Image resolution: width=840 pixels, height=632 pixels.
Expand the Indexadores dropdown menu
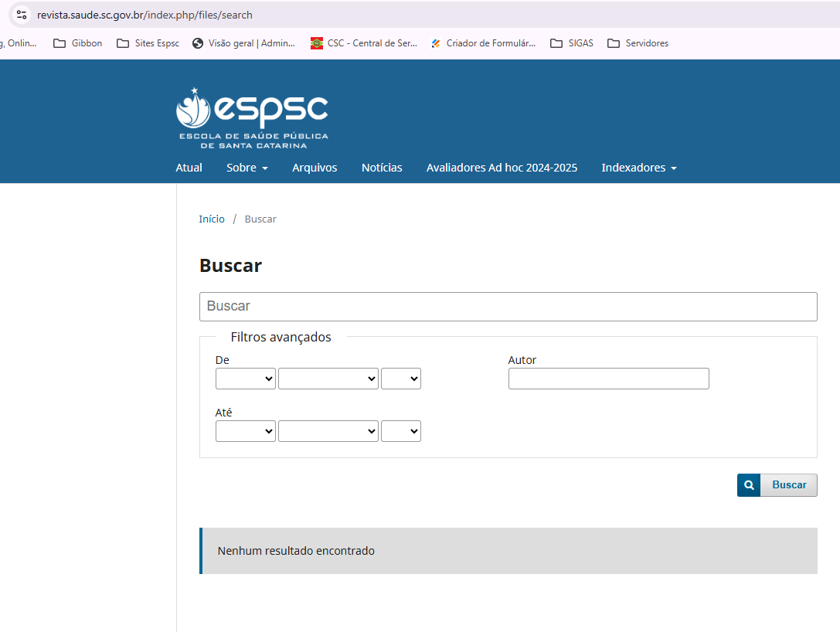[638, 168]
